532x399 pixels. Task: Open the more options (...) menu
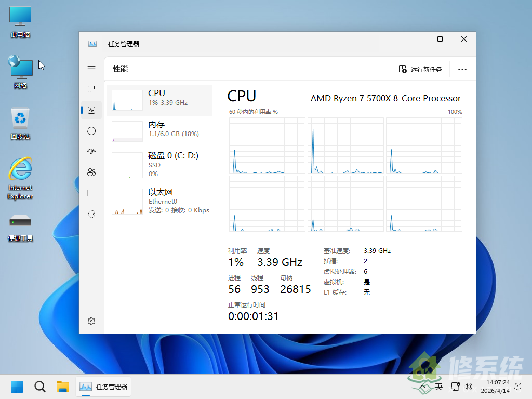[x=462, y=69]
